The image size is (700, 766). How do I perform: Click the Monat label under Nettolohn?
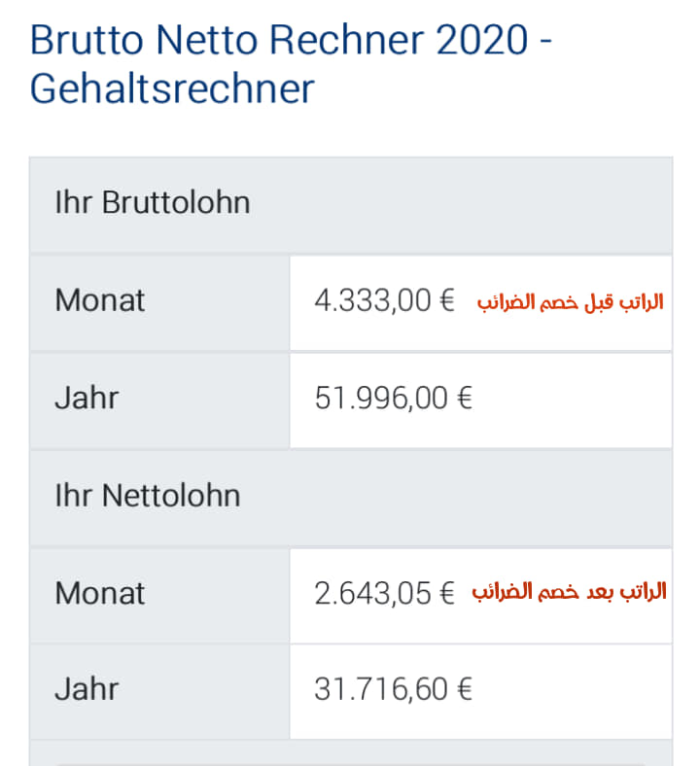click(x=99, y=593)
